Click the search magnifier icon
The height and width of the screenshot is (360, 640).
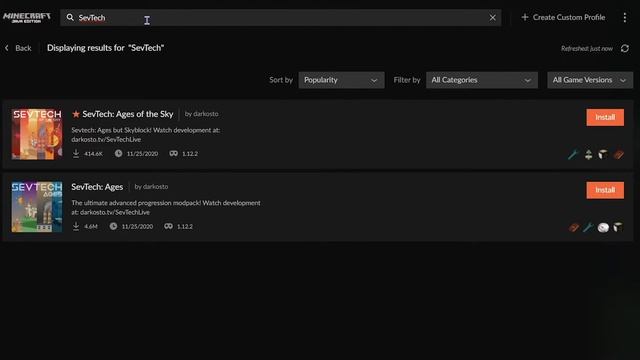pos(70,18)
